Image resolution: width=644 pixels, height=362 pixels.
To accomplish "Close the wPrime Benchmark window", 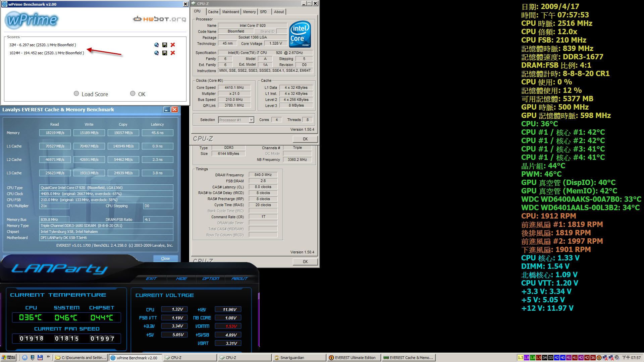I will (185, 4).
